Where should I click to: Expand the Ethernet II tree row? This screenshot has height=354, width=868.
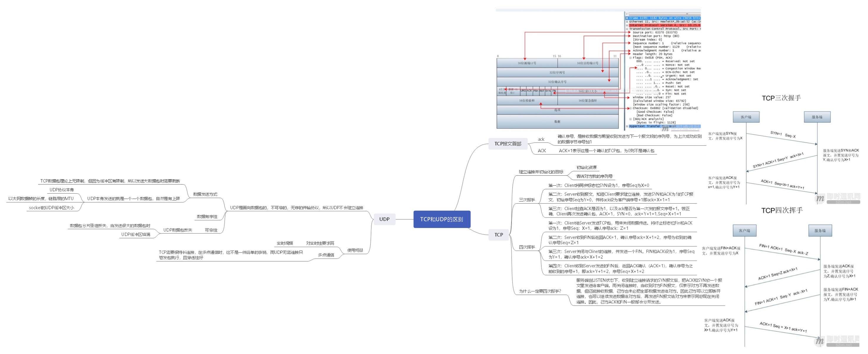[627, 21]
